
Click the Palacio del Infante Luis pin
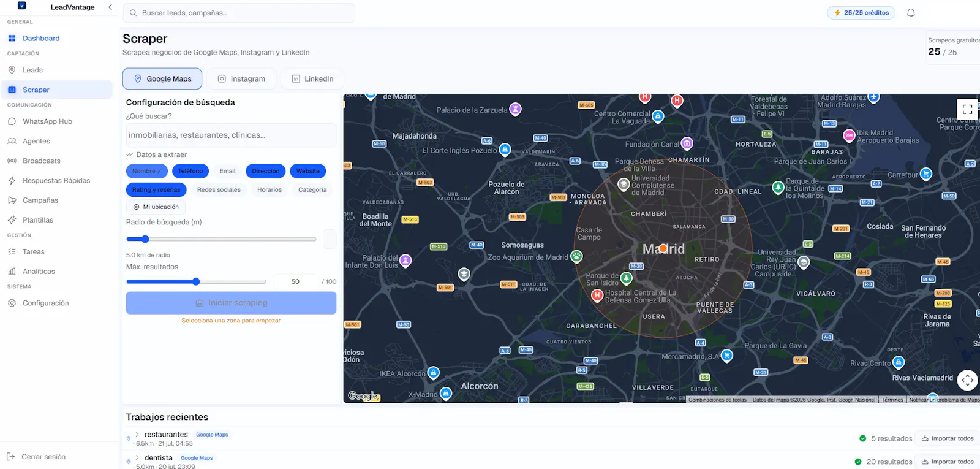(x=405, y=261)
